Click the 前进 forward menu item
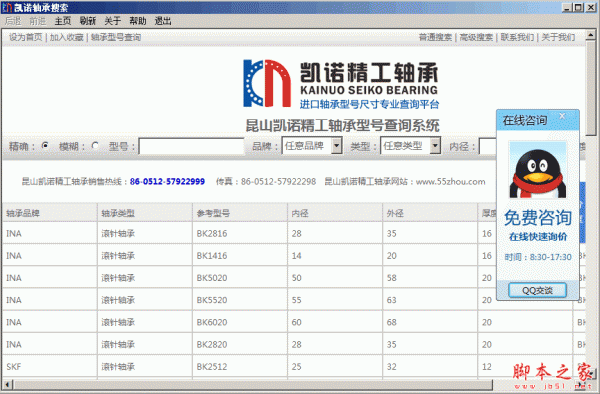The height and width of the screenshot is (394, 600). [38, 21]
